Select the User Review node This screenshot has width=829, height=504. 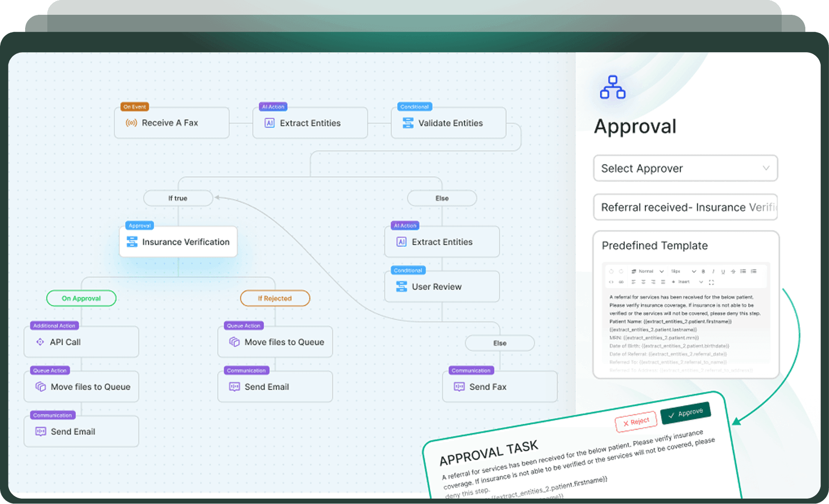click(442, 286)
